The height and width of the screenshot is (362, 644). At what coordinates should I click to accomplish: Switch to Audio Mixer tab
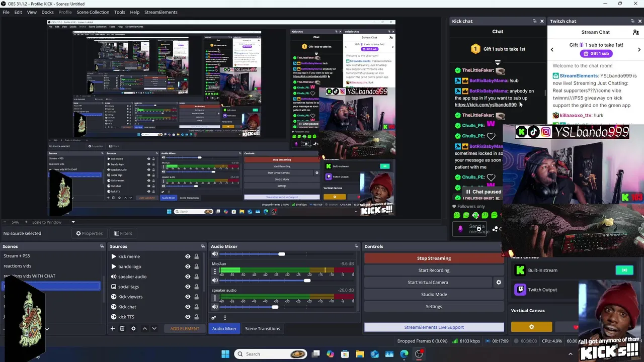pos(224,328)
